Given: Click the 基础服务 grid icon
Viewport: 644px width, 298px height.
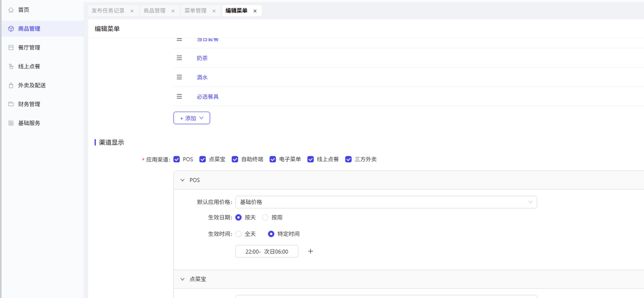Looking at the screenshot, I should click(x=11, y=123).
